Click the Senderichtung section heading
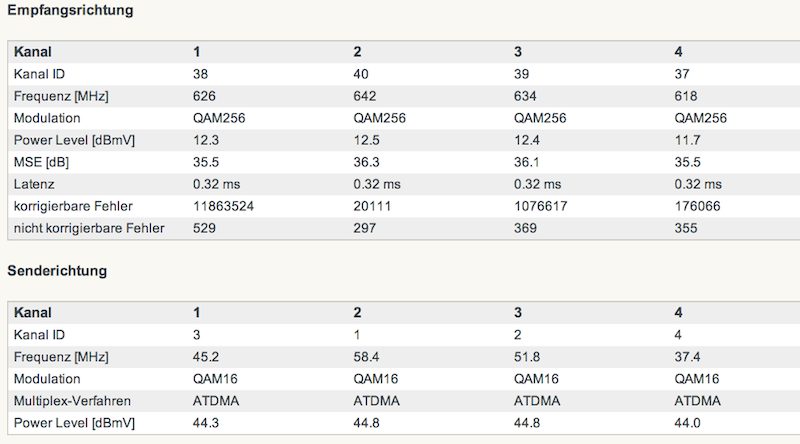This screenshot has height=444, width=800. [x=58, y=271]
